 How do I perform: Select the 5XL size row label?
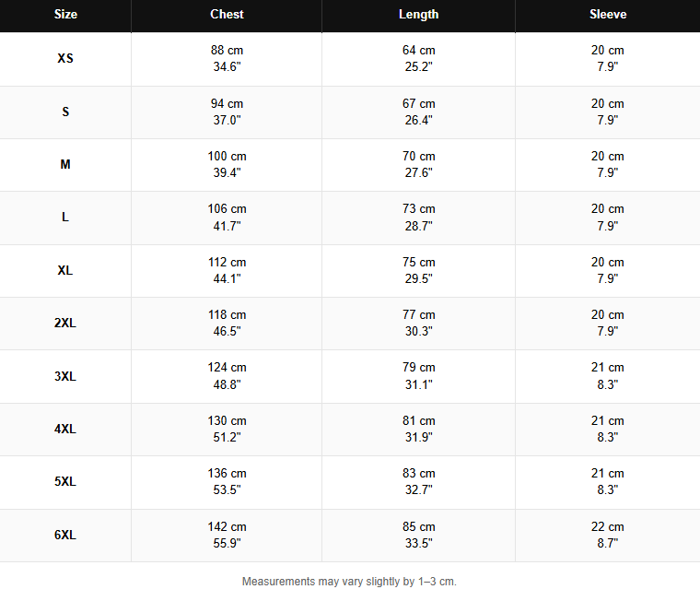(65, 482)
